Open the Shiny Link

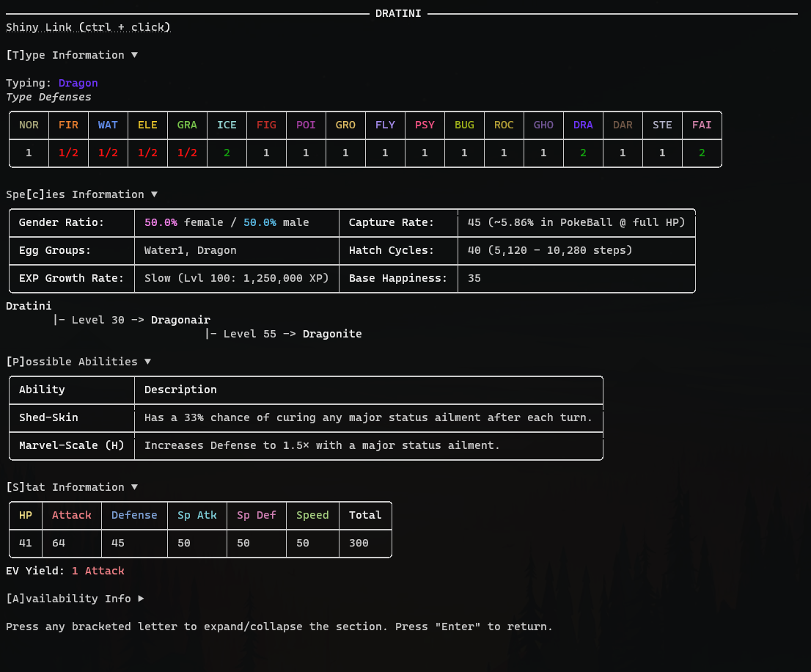coord(88,27)
